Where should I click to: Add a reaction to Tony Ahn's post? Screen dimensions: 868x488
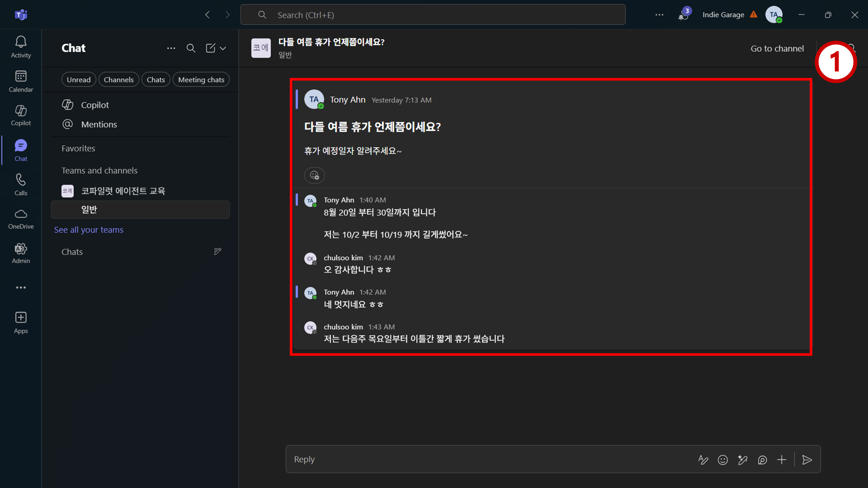click(314, 175)
